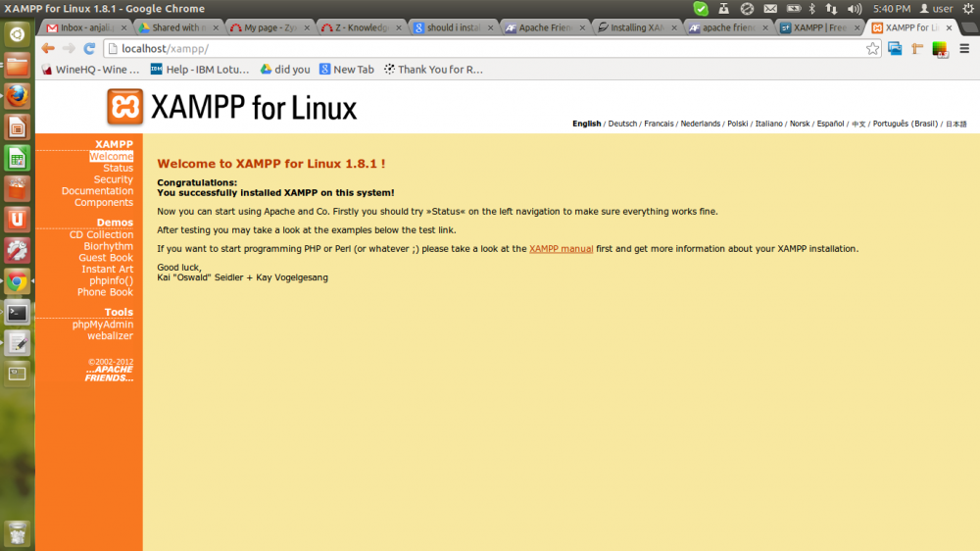The width and height of the screenshot is (980, 551).
Task: Open the system gear menu in panel
Action: click(x=969, y=9)
